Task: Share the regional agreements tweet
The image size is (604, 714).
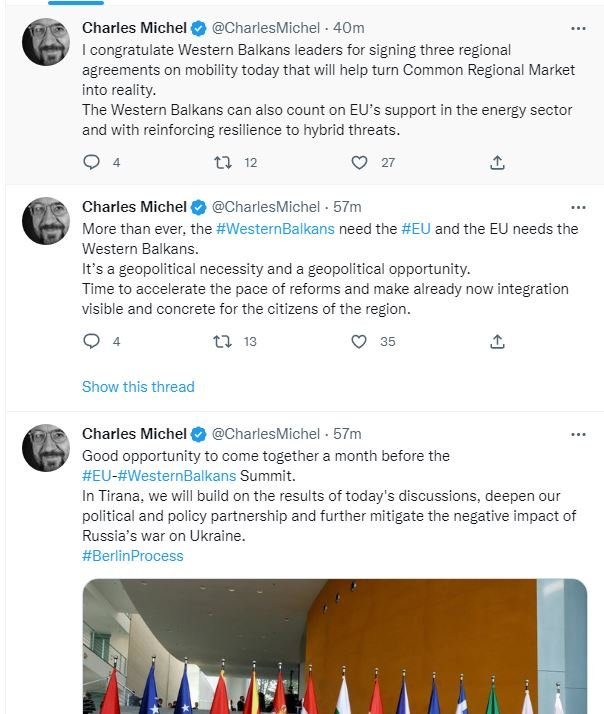Action: point(497,162)
